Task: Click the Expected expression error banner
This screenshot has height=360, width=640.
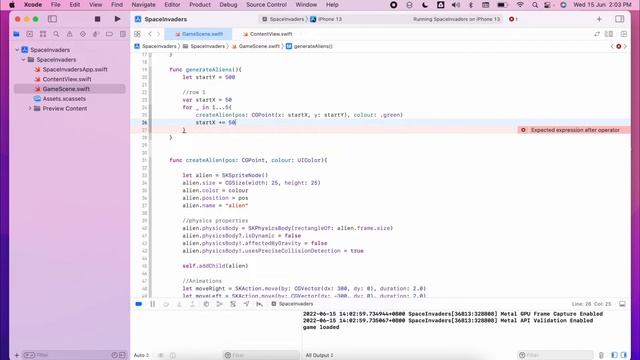Action: 574,130
